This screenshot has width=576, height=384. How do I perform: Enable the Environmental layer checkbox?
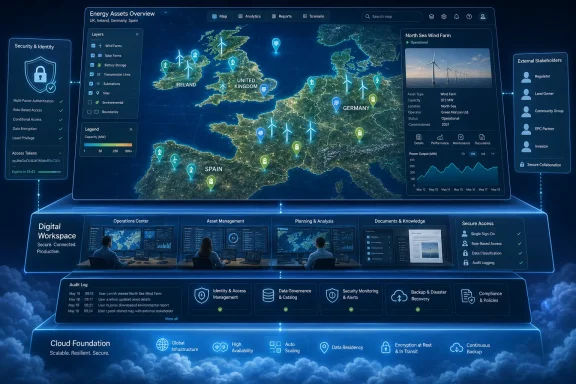click(90, 103)
